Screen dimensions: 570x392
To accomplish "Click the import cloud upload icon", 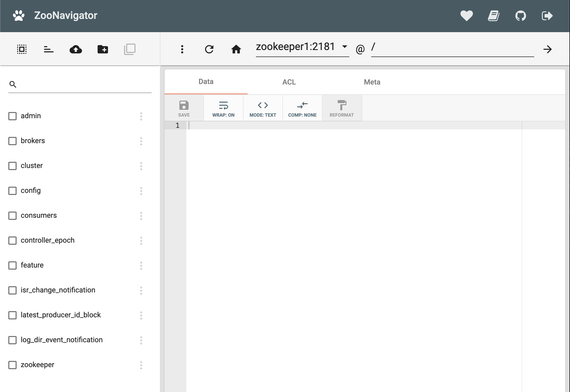I will click(x=76, y=49).
